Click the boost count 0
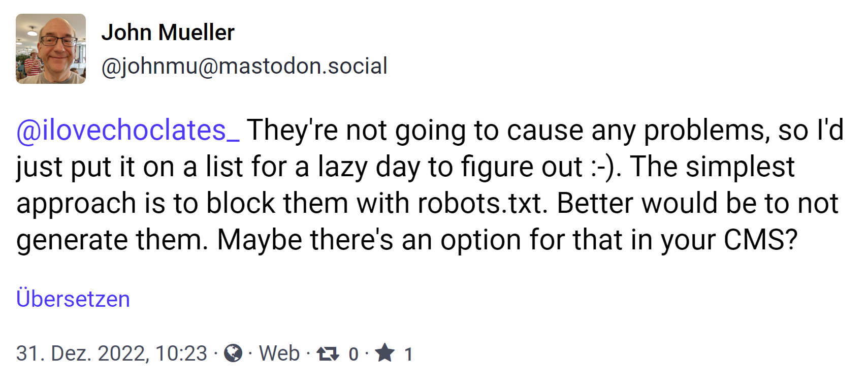This screenshot has width=868, height=386. (x=353, y=354)
